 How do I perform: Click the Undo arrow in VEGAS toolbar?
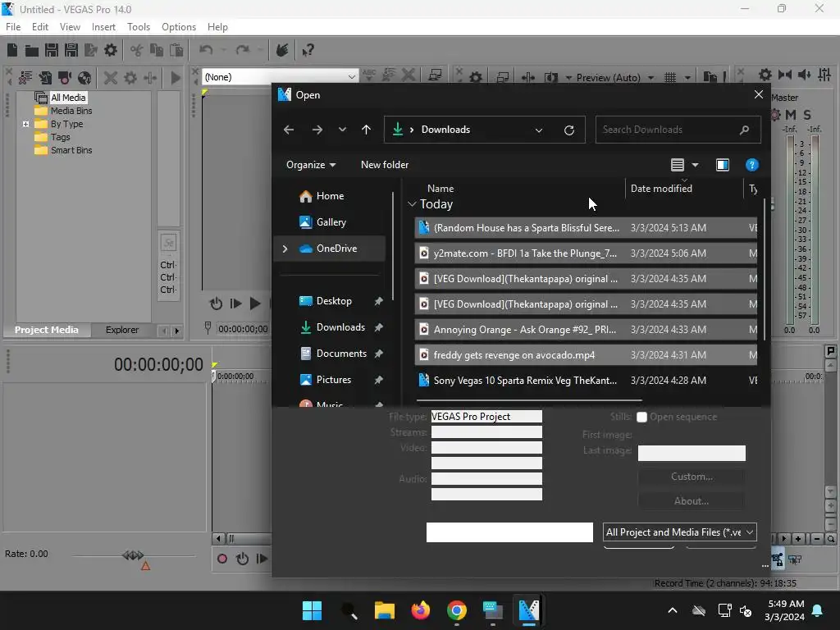pyautogui.click(x=206, y=50)
